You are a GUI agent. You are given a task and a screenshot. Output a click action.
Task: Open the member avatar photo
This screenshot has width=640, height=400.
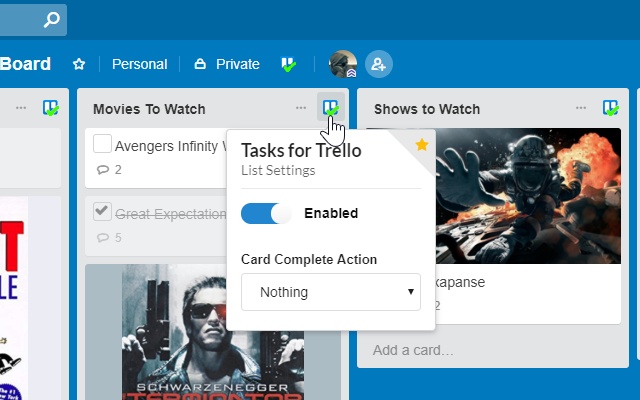pos(343,64)
